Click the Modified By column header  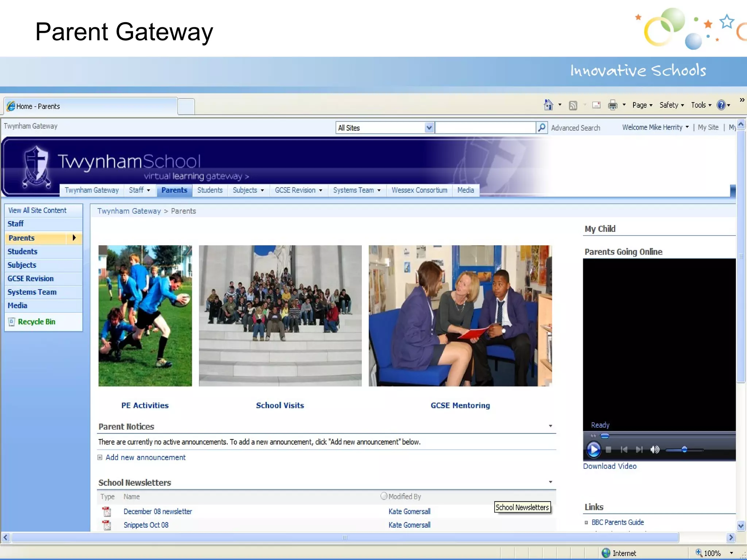(x=405, y=497)
